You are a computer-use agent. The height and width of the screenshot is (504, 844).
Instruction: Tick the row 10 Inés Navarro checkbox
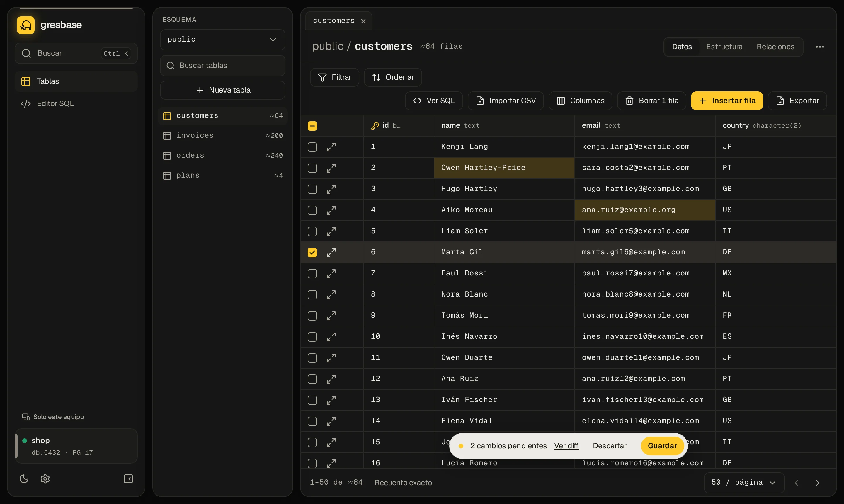pos(312,337)
